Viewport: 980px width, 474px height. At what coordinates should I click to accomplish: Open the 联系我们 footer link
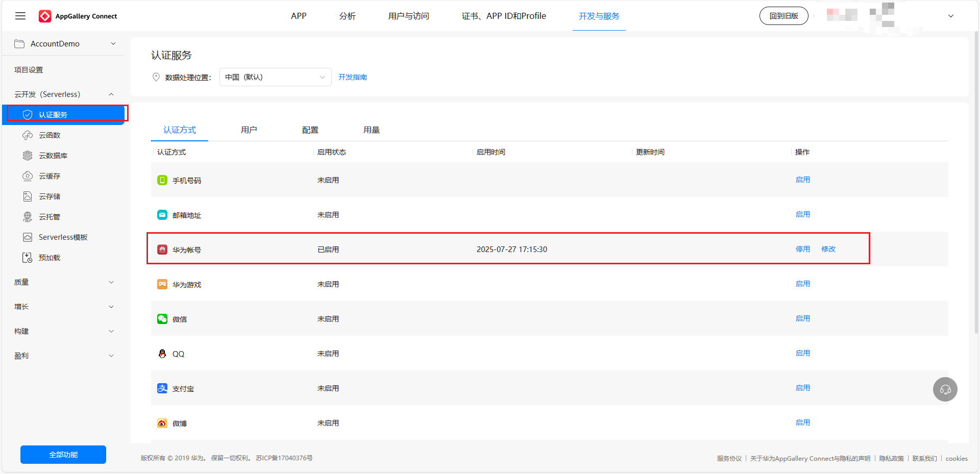click(925, 458)
